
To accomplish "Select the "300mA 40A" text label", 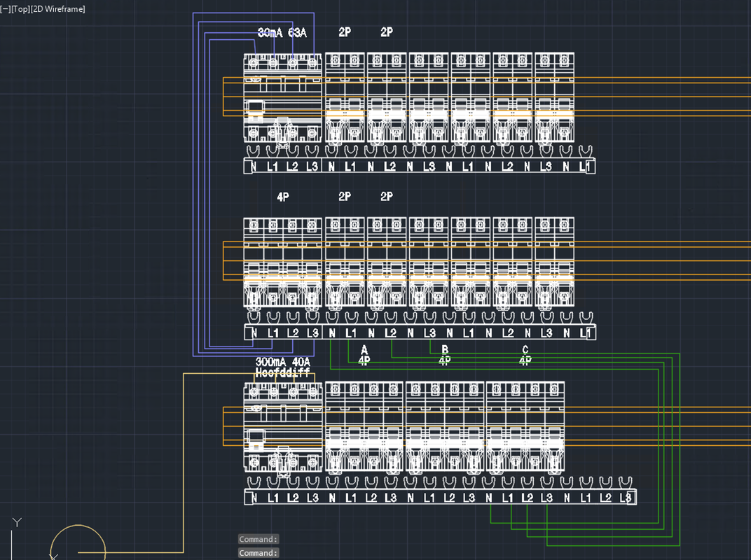I will point(282,362).
